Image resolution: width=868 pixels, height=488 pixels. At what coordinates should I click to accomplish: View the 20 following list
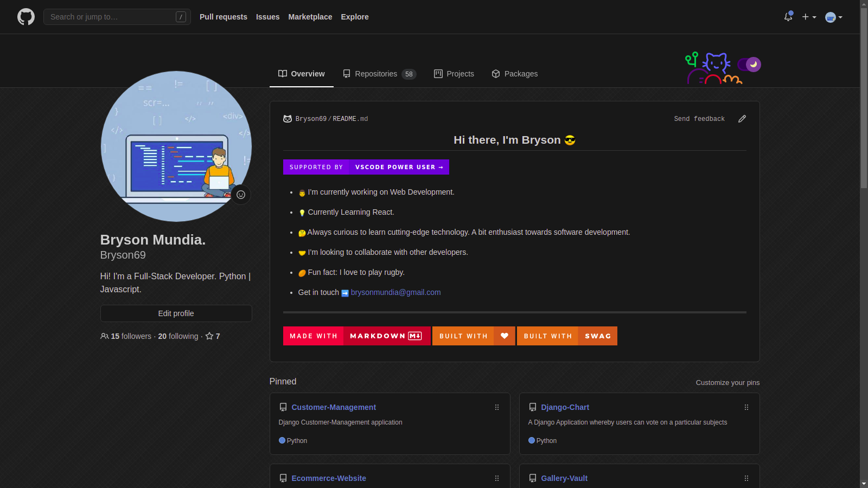[178, 336]
